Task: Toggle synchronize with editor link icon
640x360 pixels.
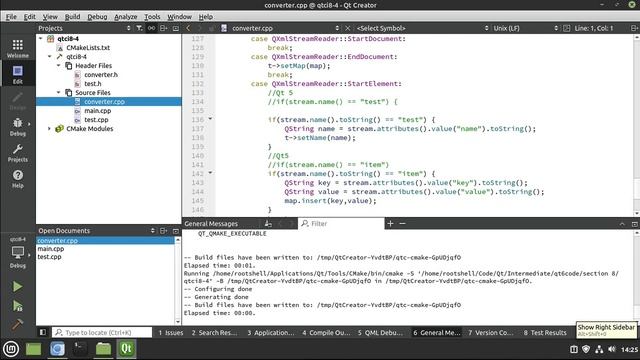Action: click(x=151, y=28)
